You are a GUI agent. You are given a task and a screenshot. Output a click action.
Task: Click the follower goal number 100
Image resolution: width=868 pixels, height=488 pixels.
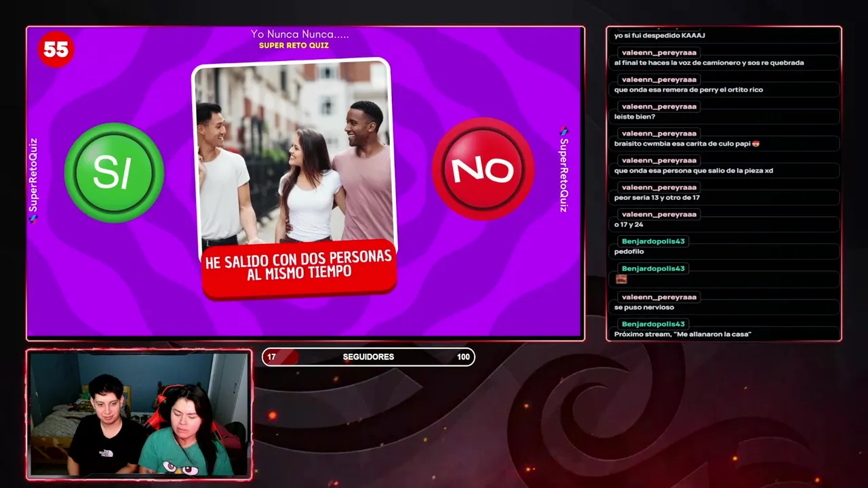463,357
